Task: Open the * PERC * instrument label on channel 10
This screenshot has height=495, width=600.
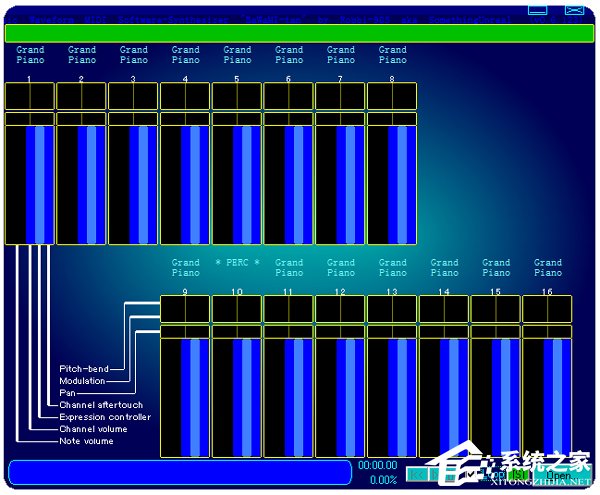Action: [x=237, y=263]
